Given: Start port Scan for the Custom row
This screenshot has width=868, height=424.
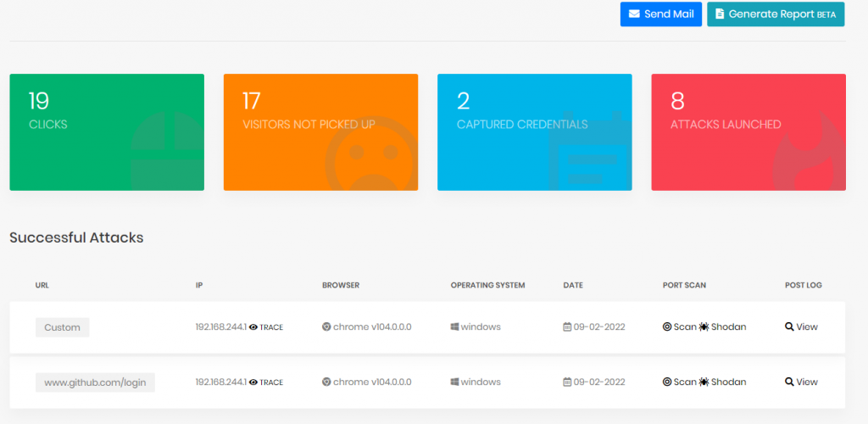Looking at the screenshot, I should (x=679, y=326).
